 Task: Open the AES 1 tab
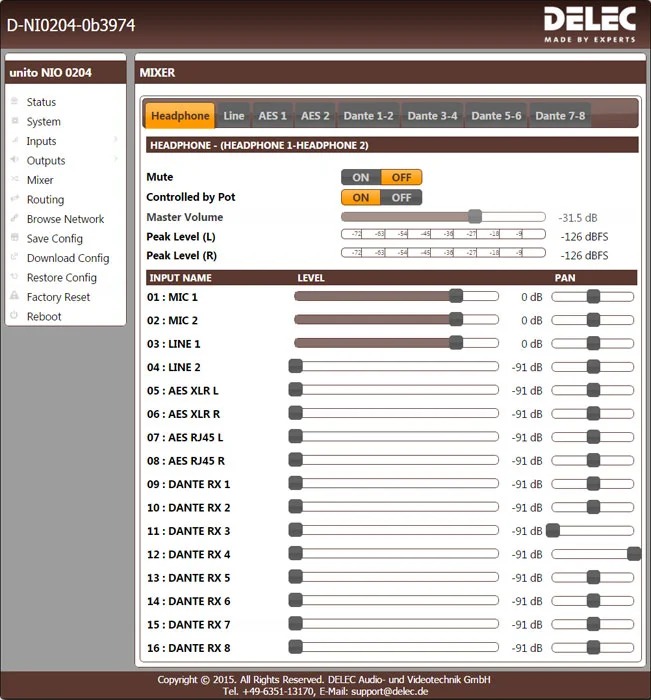(x=272, y=116)
